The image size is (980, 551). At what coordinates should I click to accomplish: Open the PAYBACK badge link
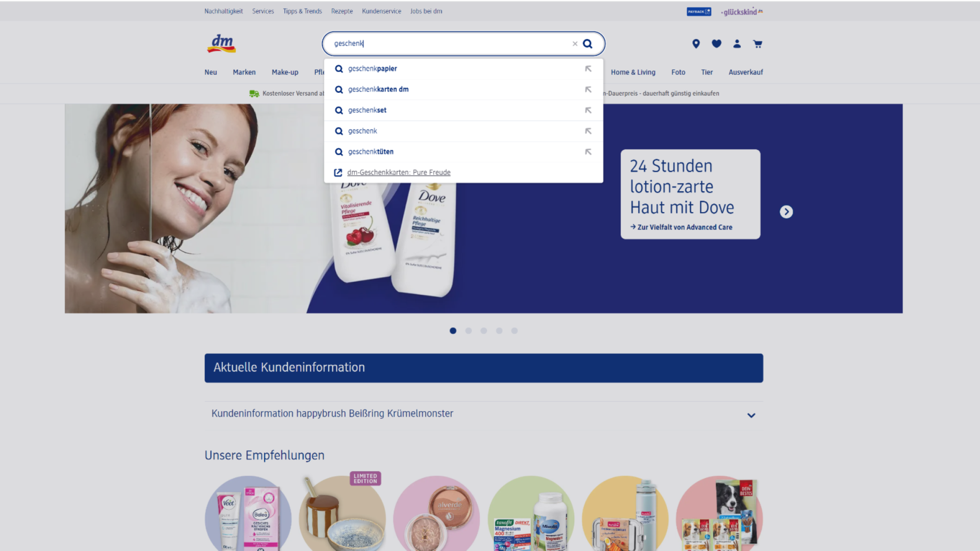[699, 12]
